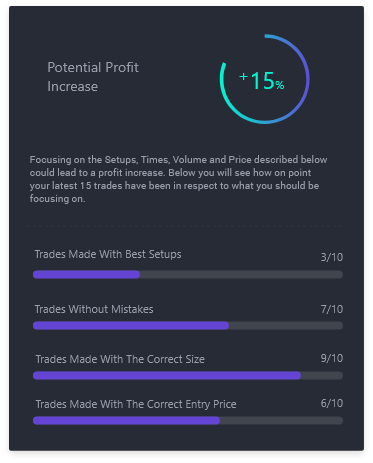
Task: Click the unfilled part of the Entry Price bar
Action: click(281, 421)
